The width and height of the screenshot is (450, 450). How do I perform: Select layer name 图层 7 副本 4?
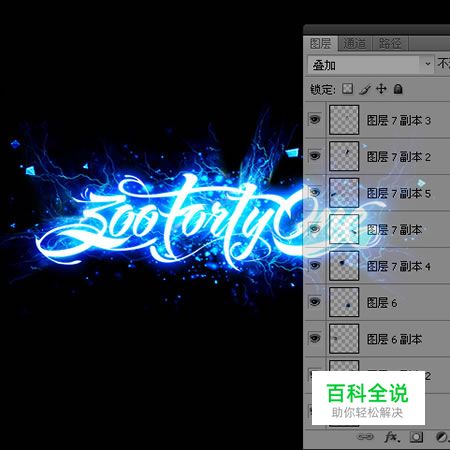click(x=399, y=266)
